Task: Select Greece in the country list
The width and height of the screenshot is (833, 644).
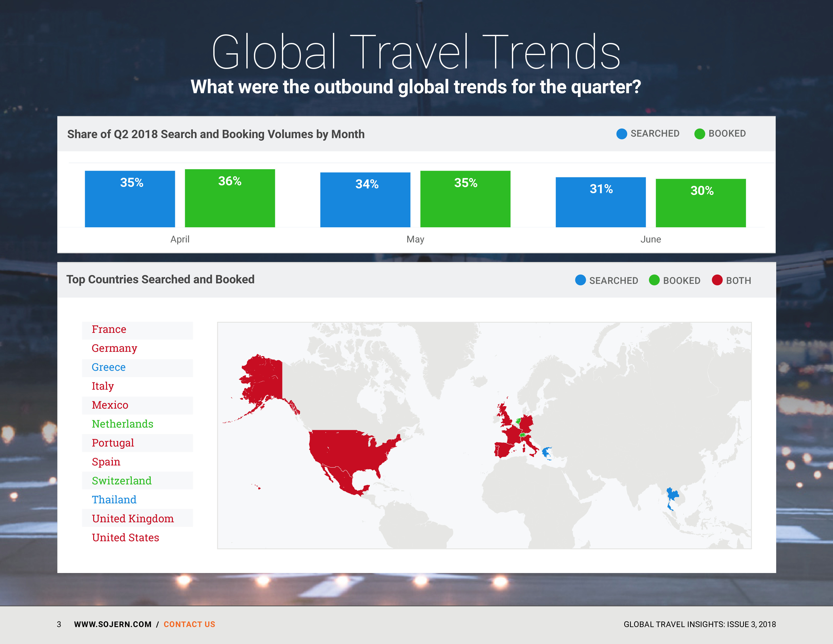Action: click(x=109, y=367)
